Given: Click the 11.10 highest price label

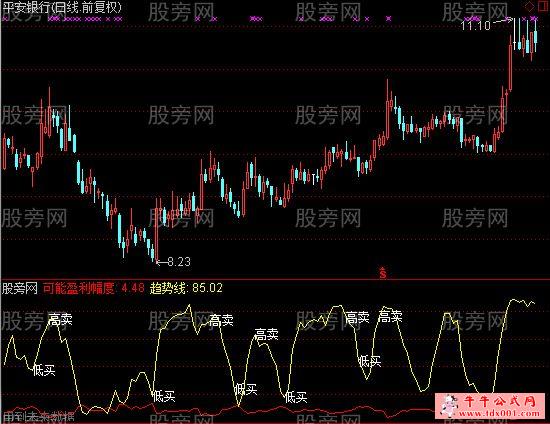Looking at the screenshot, I should click(476, 26).
